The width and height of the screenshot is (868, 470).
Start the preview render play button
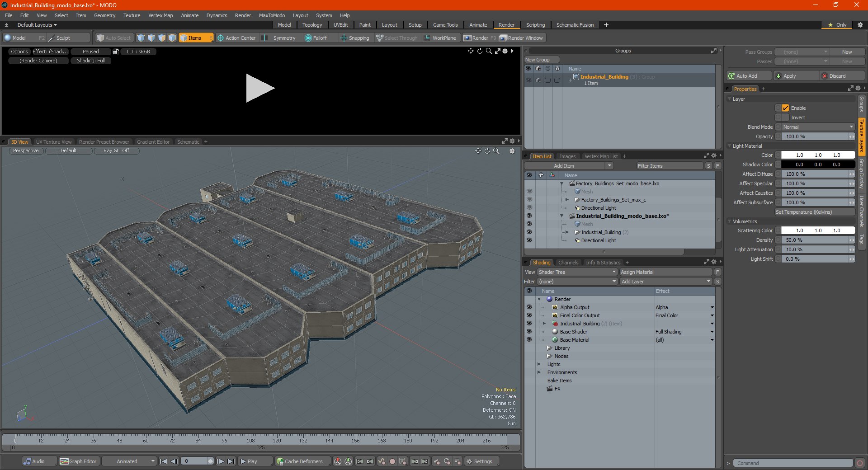(260, 88)
